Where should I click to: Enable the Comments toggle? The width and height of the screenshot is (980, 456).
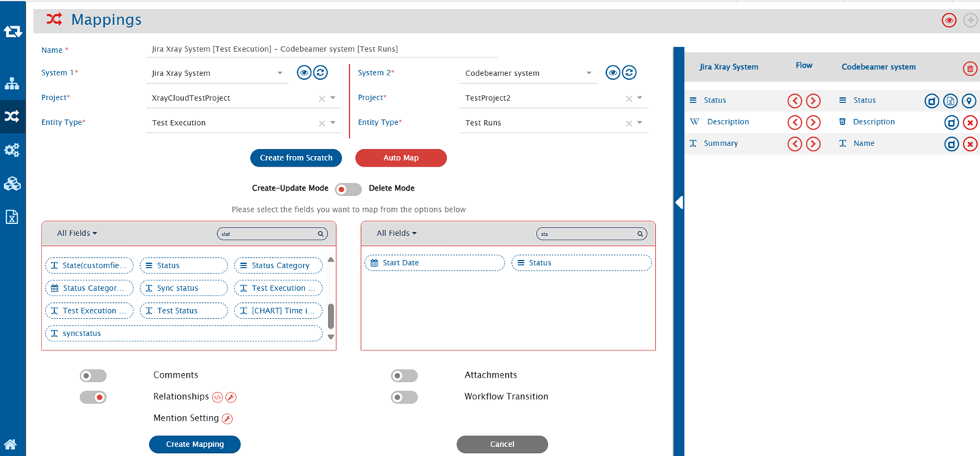tap(93, 375)
